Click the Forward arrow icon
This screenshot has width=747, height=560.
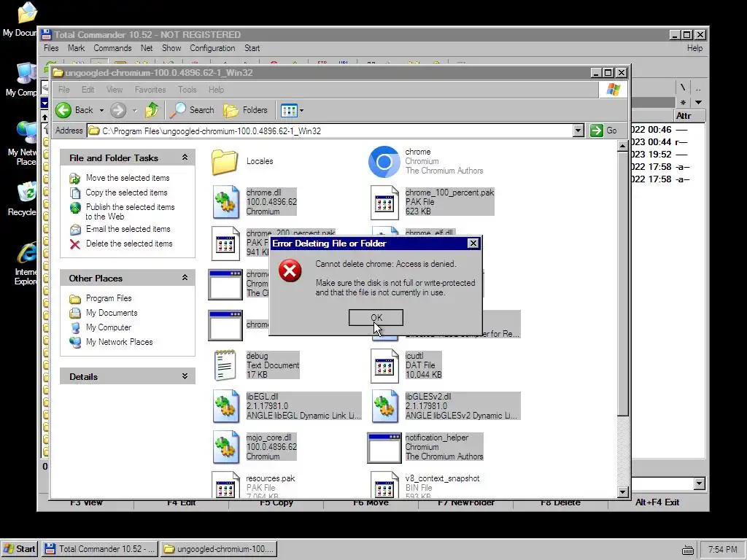pyautogui.click(x=118, y=111)
